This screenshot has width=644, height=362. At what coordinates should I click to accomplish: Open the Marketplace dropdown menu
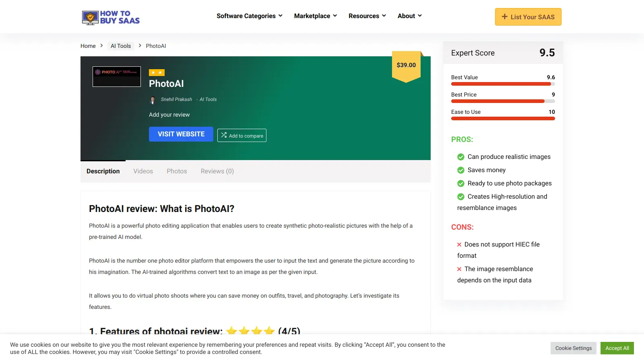click(x=315, y=16)
